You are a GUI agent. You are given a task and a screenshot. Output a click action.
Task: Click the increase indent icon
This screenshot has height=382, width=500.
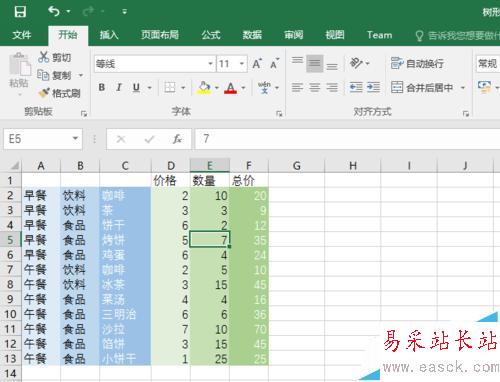373,88
